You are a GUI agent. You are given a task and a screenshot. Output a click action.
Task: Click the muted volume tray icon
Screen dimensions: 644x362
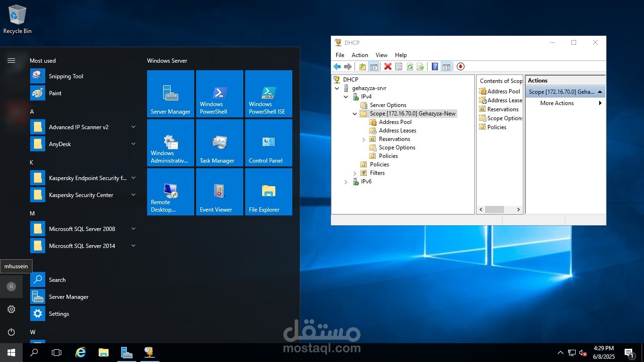click(583, 353)
